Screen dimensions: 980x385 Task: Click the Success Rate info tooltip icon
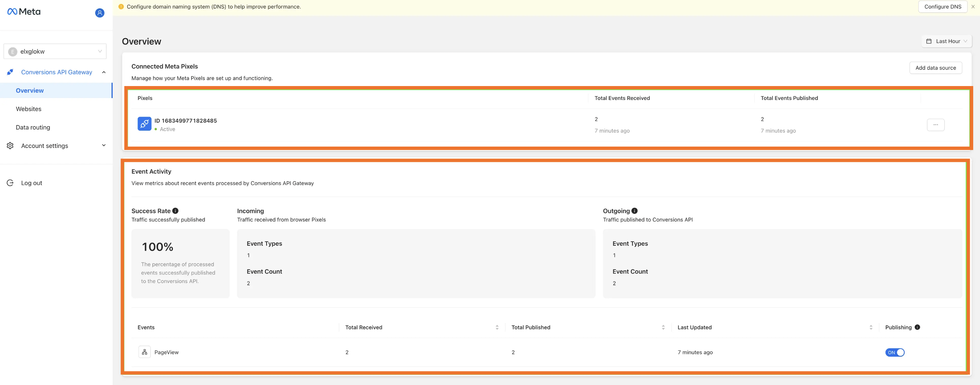click(175, 211)
